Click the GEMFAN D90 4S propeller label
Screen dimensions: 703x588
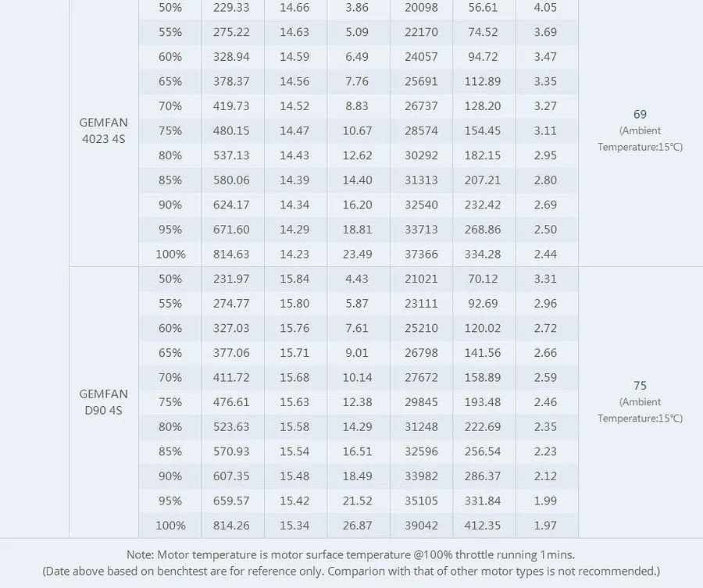click(104, 402)
